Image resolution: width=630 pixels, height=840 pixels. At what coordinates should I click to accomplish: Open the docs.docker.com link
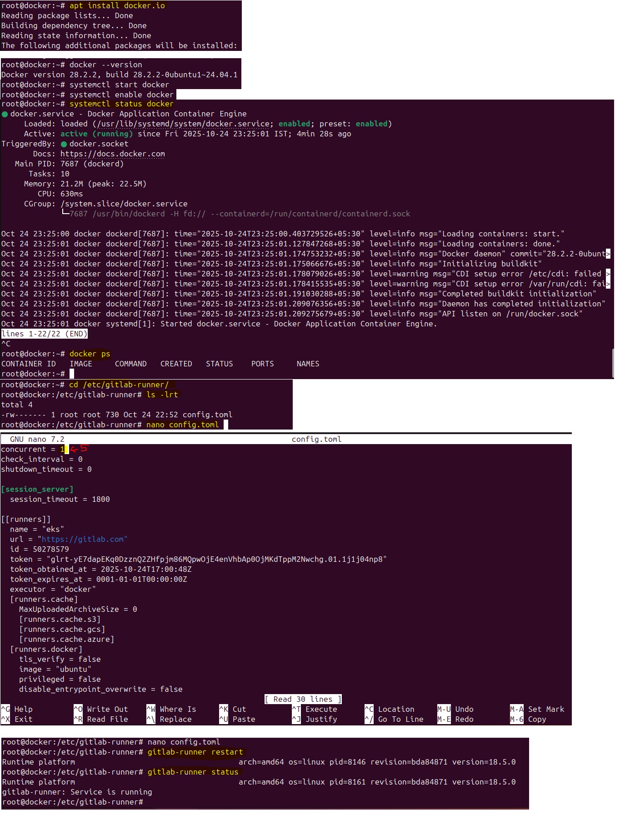[112, 154]
